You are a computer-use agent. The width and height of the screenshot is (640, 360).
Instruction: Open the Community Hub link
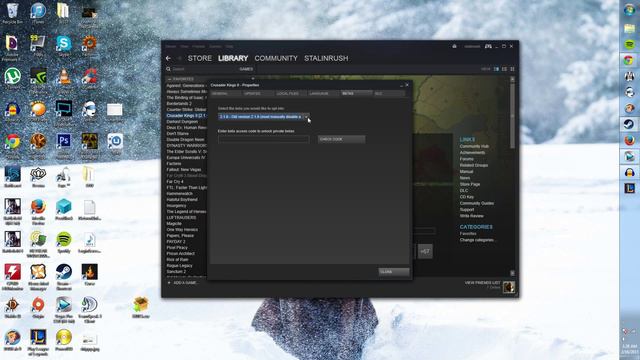tap(474, 146)
